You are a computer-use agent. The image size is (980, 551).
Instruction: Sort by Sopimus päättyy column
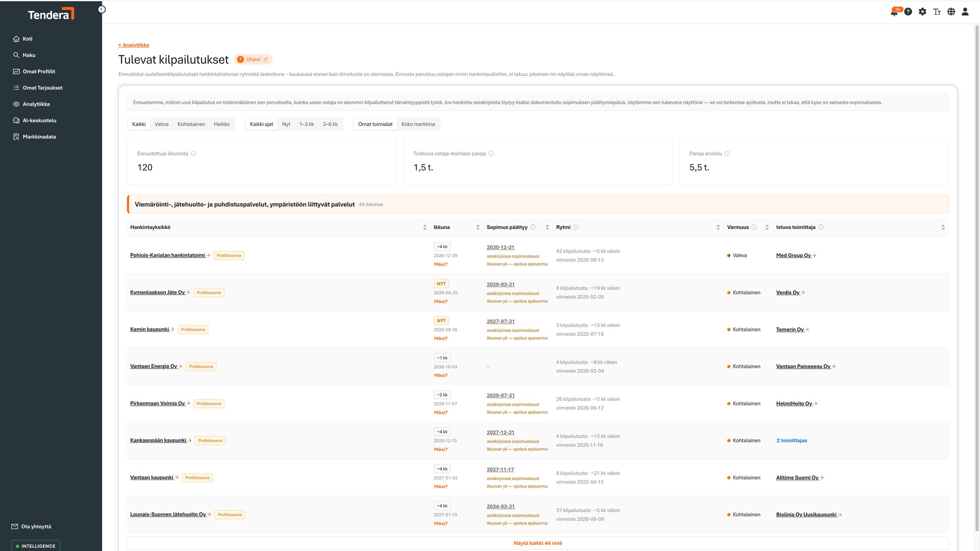click(547, 227)
